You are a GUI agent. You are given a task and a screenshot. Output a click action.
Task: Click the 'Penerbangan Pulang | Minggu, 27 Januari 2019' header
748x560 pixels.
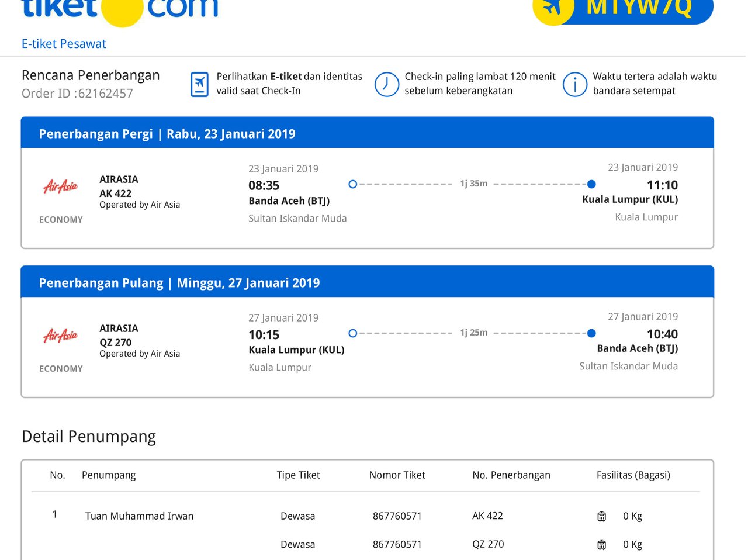coord(179,283)
